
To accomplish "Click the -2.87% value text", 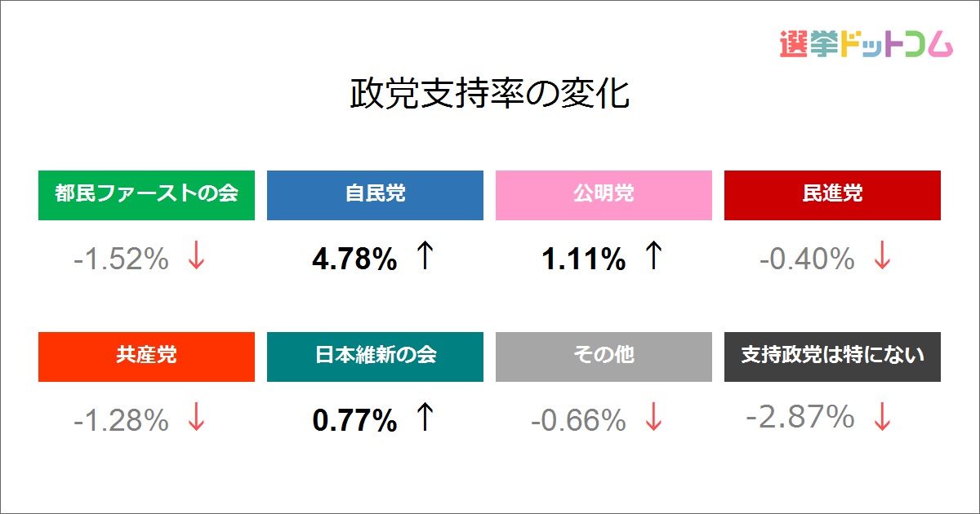I will [800, 417].
